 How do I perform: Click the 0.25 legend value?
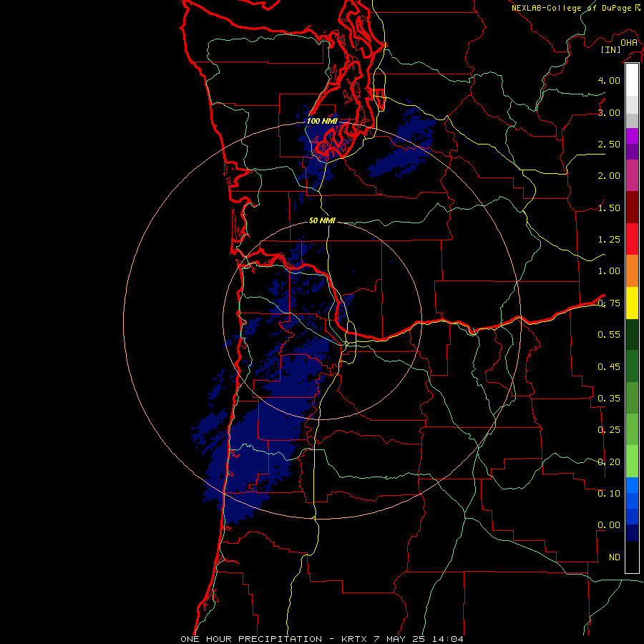pos(609,430)
